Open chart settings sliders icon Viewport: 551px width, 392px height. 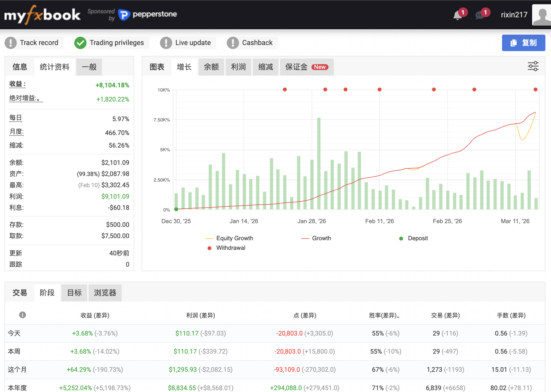coord(533,66)
